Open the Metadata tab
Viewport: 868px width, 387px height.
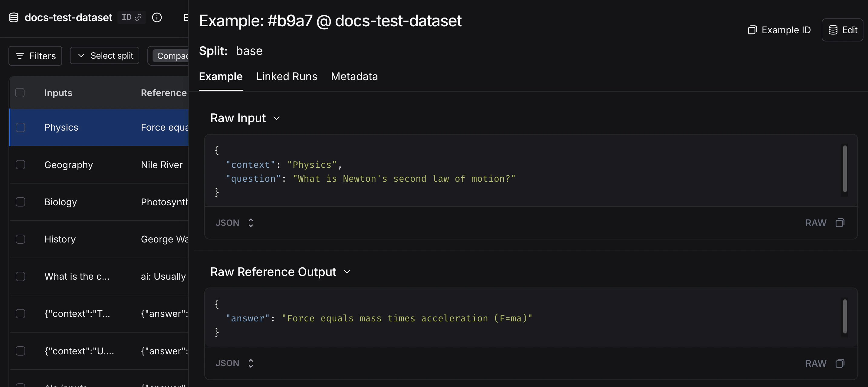tap(354, 76)
